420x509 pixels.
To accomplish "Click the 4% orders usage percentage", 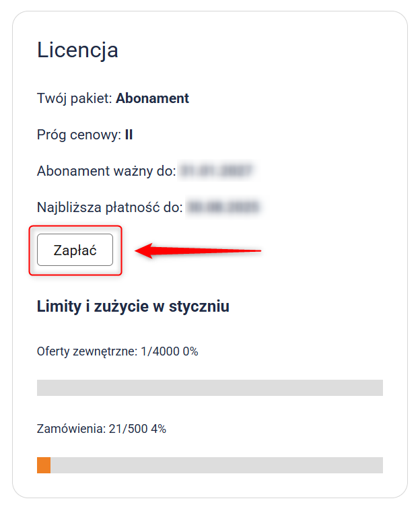I will click(158, 428).
